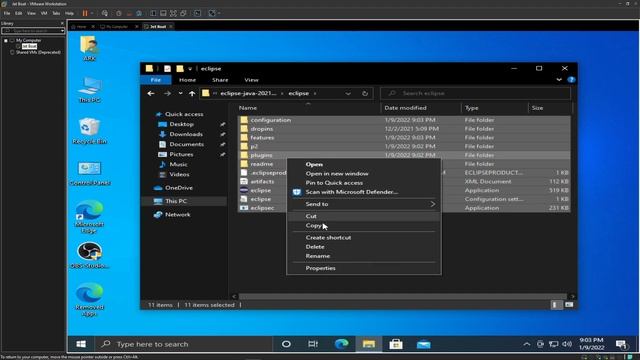Click Scan with Microsoft Defender
This screenshot has width=640, height=360.
pos(351,192)
